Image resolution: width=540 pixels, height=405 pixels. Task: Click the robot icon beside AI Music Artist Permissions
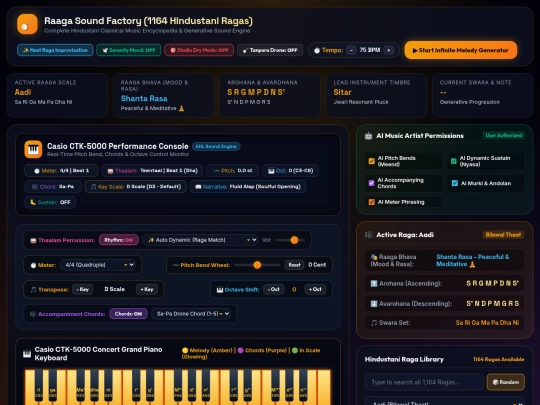pos(368,136)
